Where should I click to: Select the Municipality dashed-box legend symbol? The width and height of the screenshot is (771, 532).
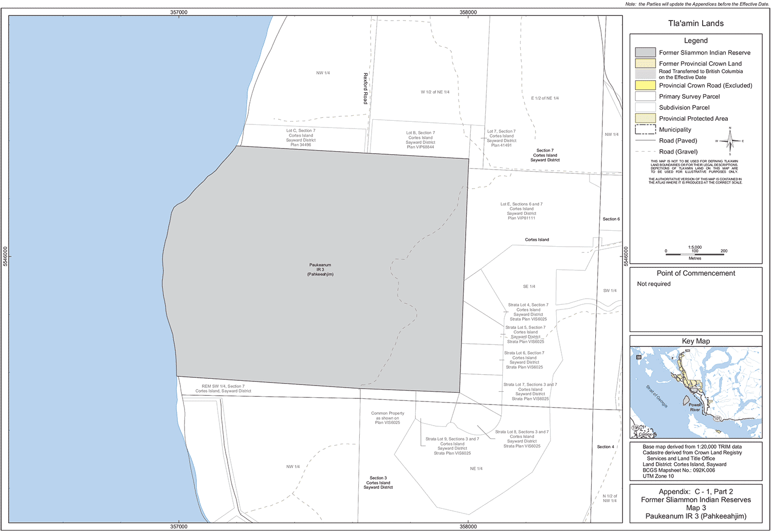coord(645,130)
